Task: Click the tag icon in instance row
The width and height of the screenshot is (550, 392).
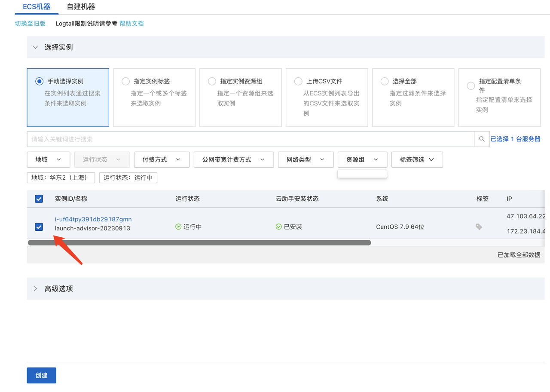Action: (479, 227)
